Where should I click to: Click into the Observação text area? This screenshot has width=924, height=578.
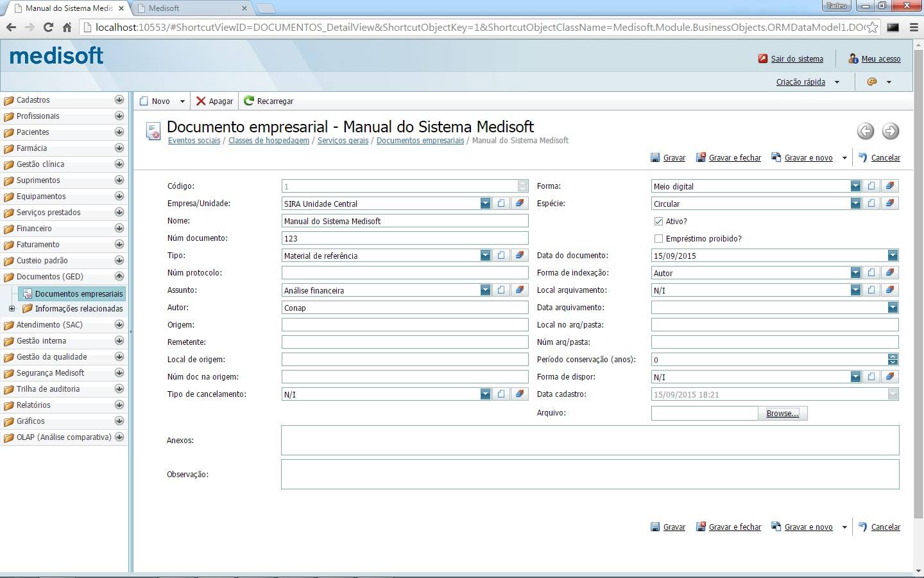[590, 474]
